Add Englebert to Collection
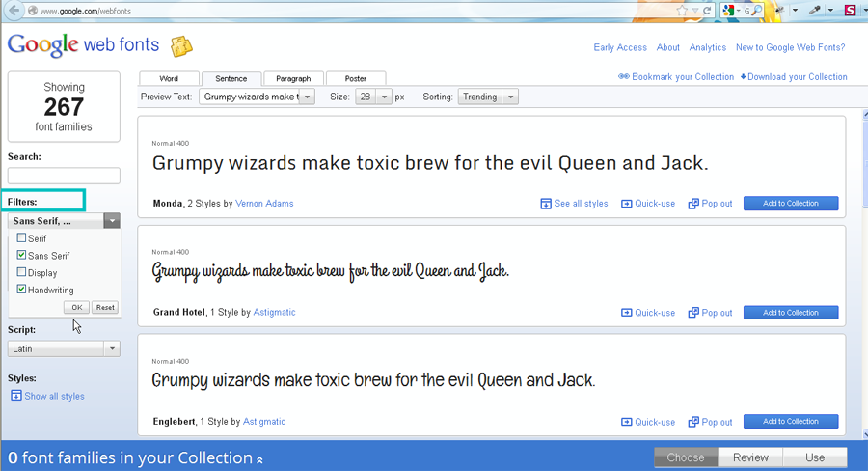 click(x=791, y=422)
